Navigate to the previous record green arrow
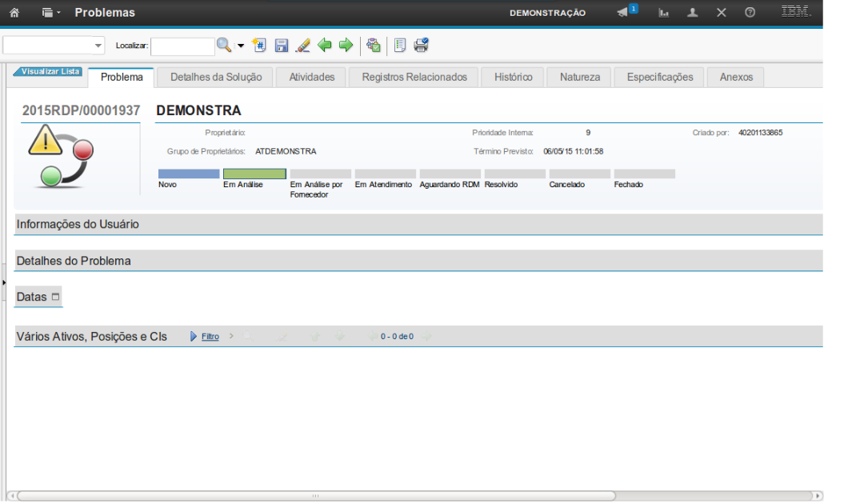The height and width of the screenshot is (504, 844). tap(324, 46)
